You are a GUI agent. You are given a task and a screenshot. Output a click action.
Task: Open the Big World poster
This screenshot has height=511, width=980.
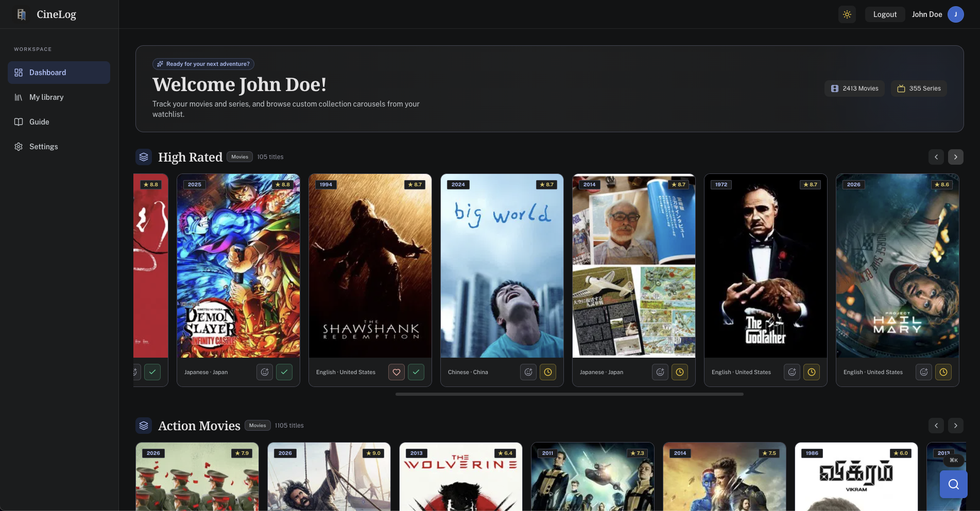(x=502, y=266)
